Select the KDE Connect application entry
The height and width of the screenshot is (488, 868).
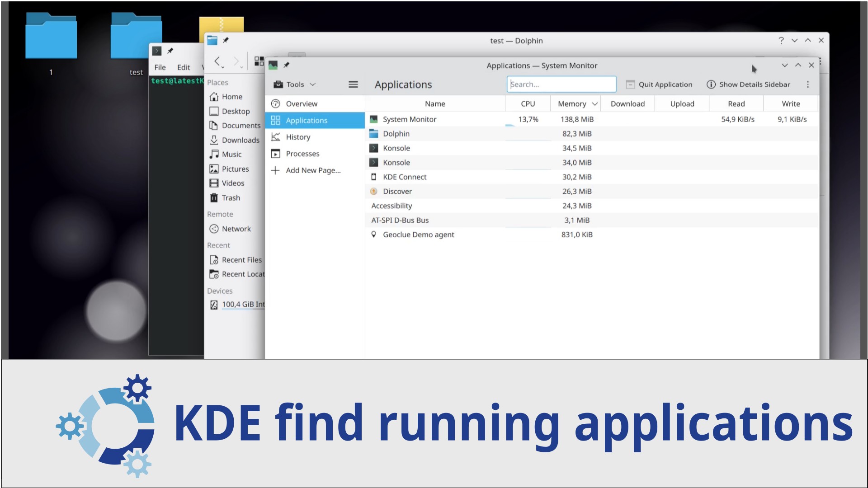(404, 177)
